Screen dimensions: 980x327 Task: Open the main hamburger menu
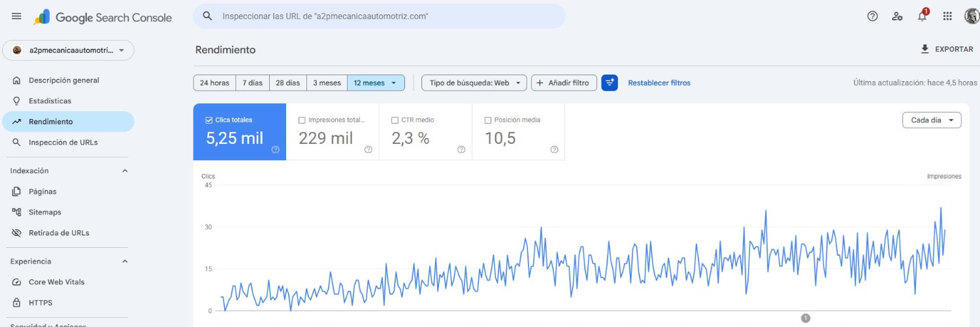16,16
